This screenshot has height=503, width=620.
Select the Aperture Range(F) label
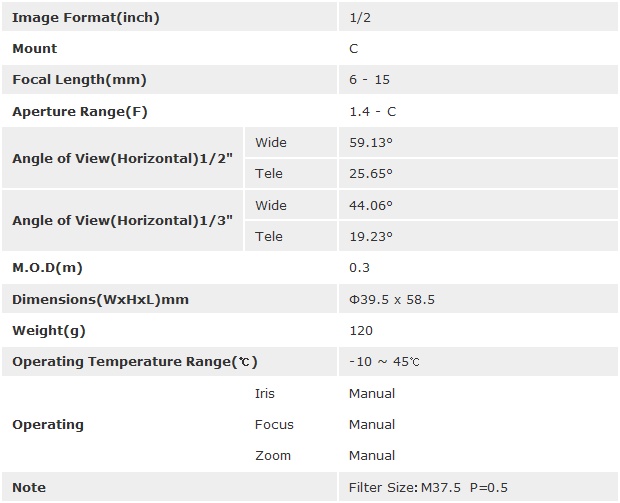tap(79, 112)
